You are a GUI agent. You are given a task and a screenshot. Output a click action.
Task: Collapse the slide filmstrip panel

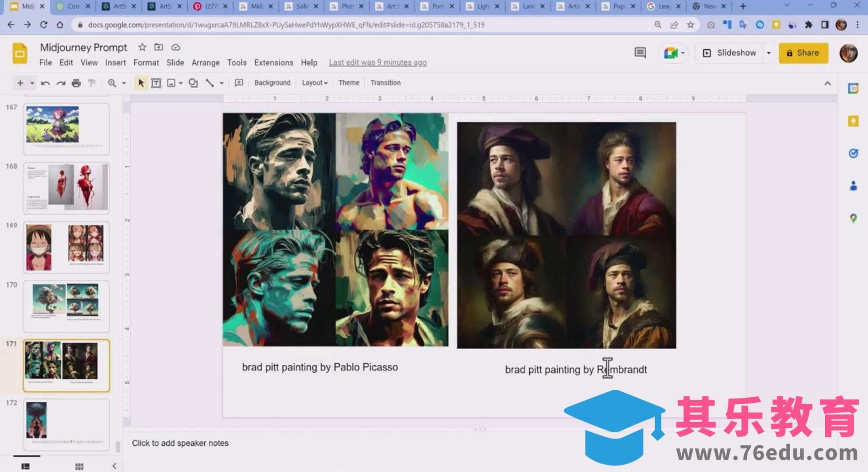[x=114, y=466]
